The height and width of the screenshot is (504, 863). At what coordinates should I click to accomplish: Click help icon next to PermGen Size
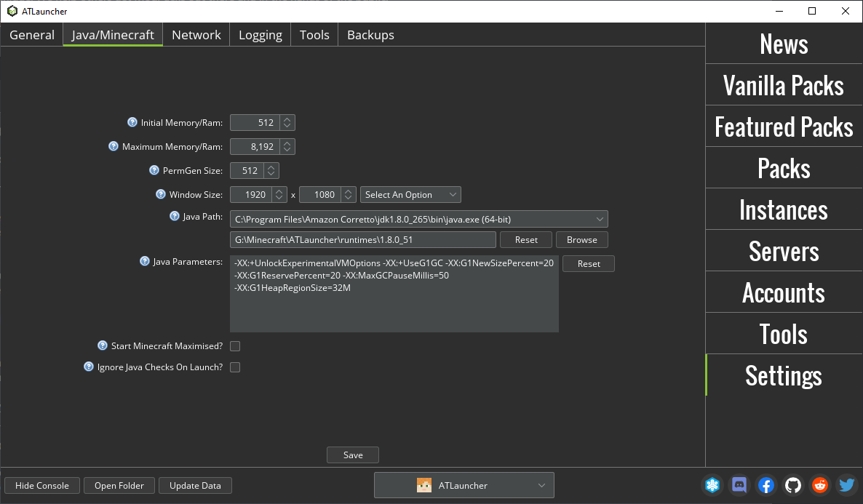coord(154,171)
